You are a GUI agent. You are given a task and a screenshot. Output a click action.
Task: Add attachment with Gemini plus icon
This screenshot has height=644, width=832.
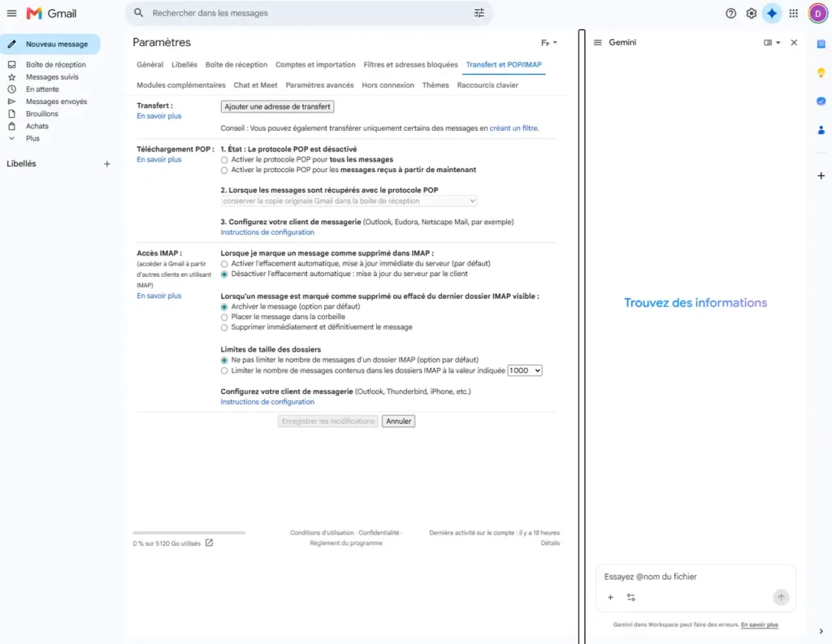610,598
